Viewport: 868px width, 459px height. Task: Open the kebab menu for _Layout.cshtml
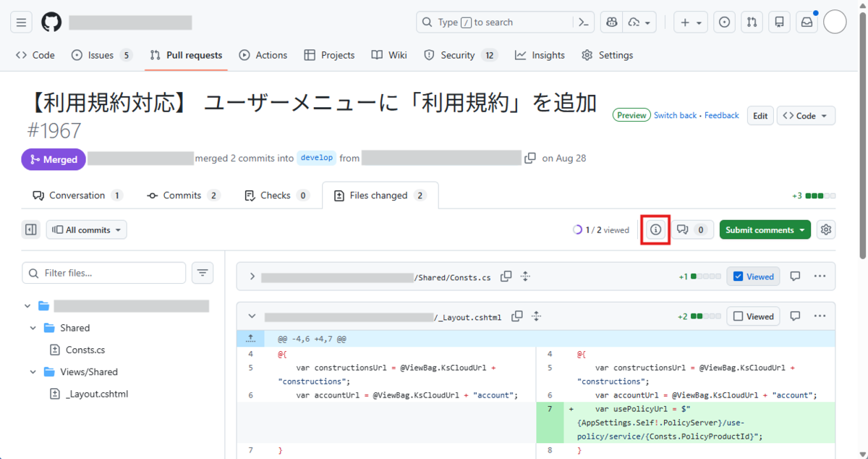click(x=820, y=316)
